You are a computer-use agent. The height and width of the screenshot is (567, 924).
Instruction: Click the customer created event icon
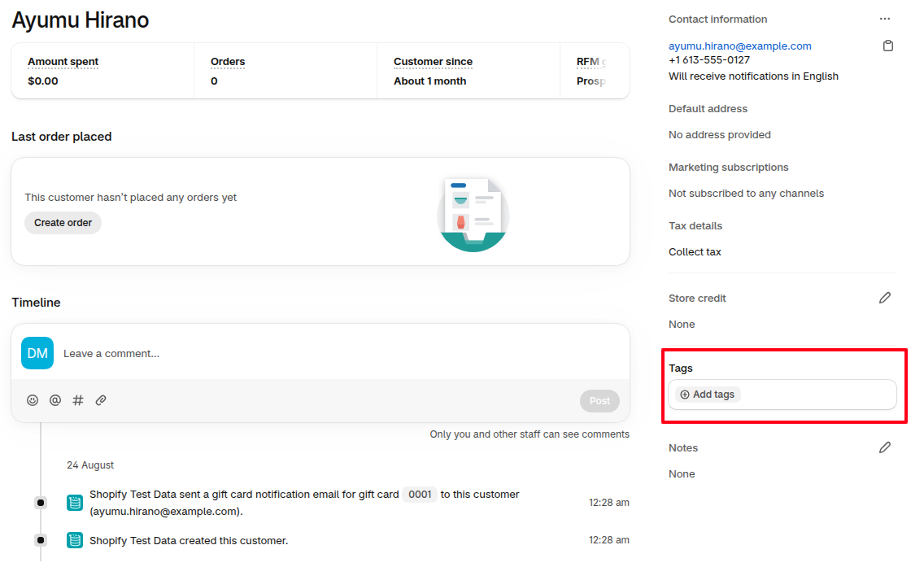tap(75, 540)
